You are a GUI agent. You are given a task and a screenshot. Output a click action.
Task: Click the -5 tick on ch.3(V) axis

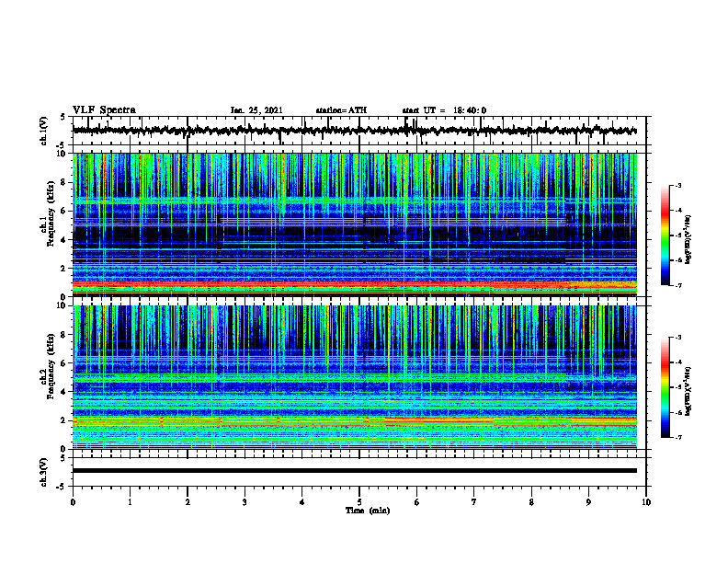click(62, 487)
